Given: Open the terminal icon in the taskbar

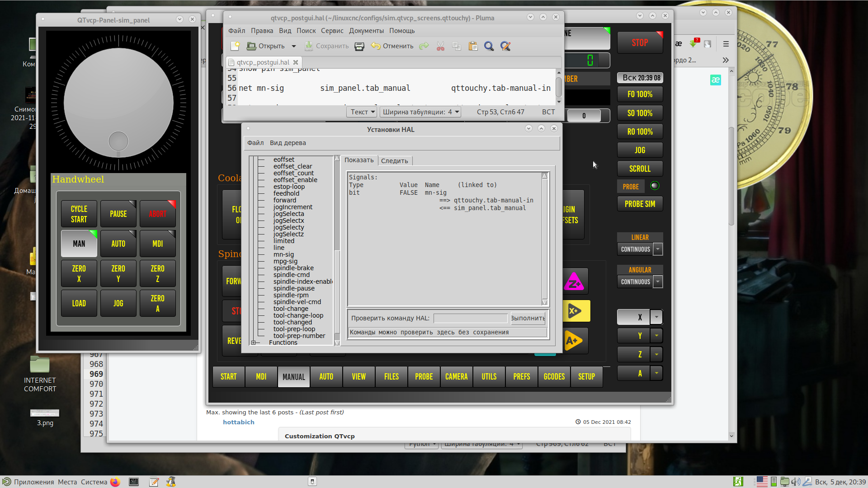Looking at the screenshot, I should (x=134, y=482).
